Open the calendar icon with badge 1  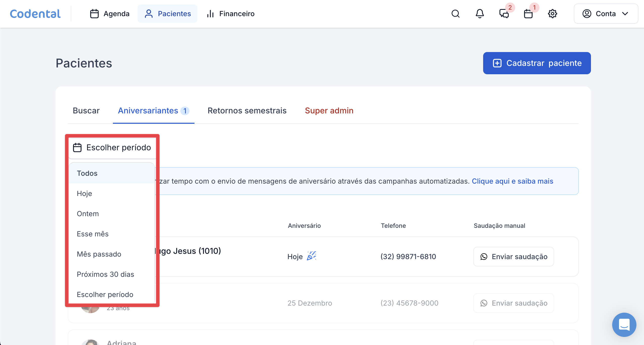(x=528, y=14)
